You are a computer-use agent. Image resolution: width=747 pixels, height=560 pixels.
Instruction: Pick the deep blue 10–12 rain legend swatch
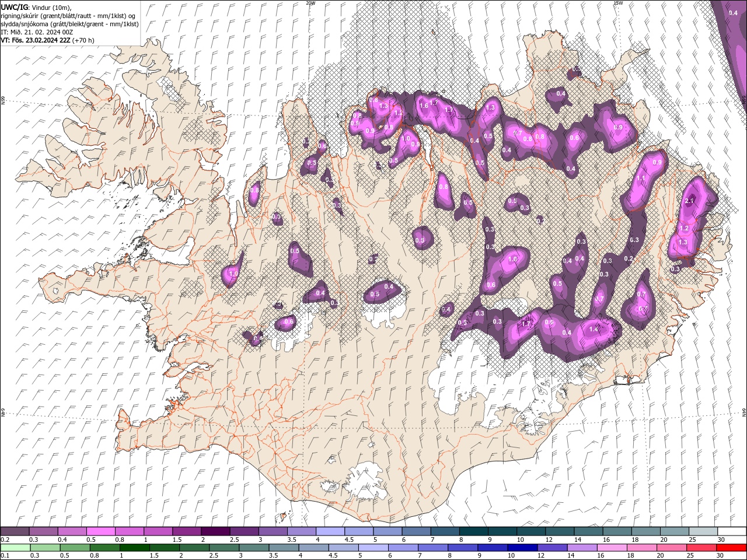[522, 548]
